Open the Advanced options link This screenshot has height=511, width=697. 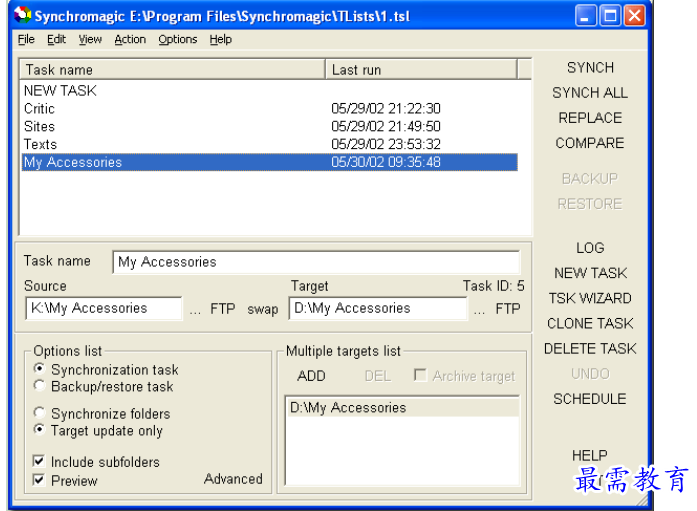[233, 479]
